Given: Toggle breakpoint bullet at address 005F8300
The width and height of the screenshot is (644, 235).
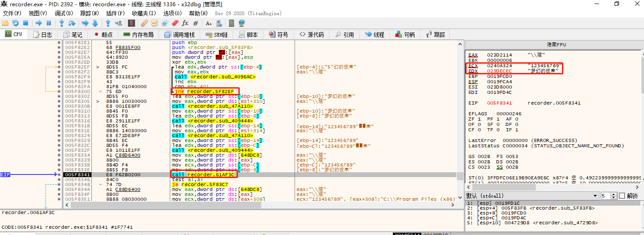Looking at the screenshot, I should pyautogui.click(x=59, y=91).
